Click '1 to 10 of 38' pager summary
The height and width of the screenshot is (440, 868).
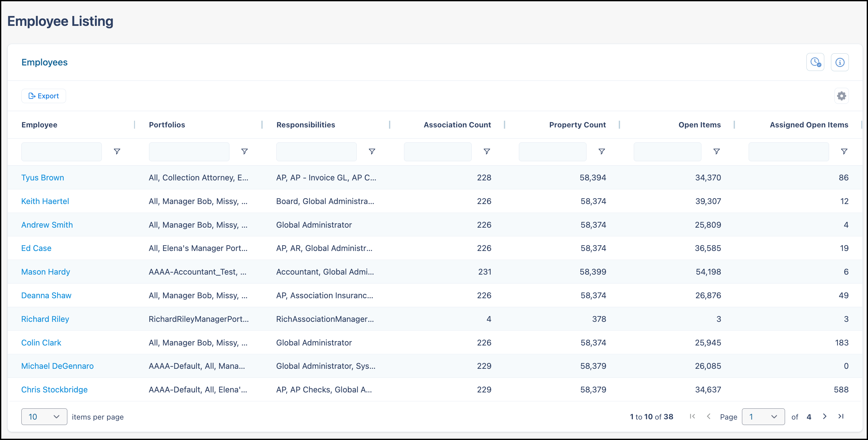point(651,417)
